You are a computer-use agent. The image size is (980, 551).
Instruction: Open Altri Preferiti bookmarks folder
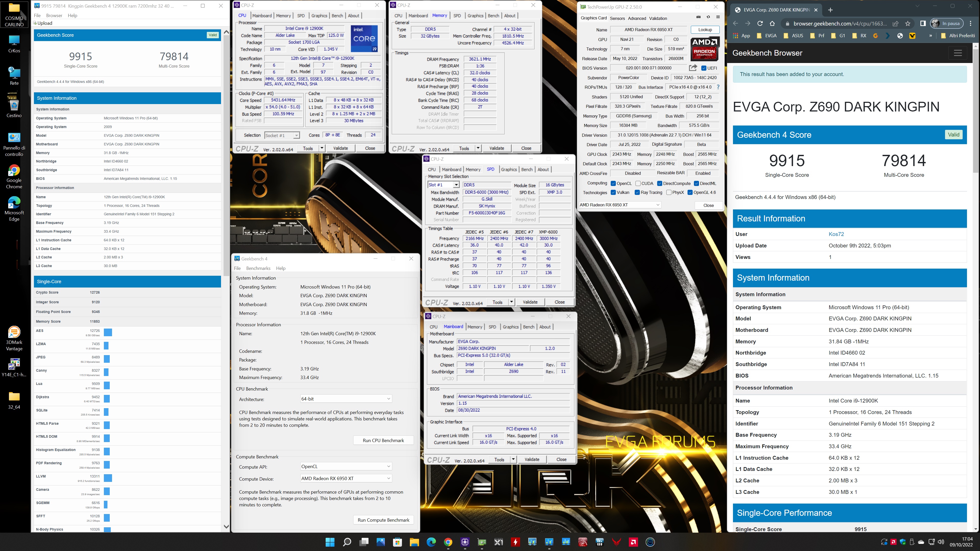click(x=958, y=36)
